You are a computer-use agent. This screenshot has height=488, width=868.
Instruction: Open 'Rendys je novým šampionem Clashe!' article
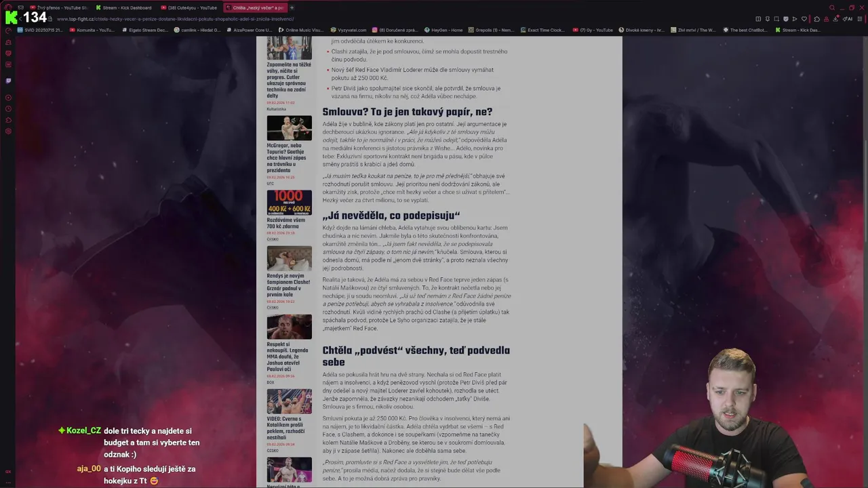[288, 285]
